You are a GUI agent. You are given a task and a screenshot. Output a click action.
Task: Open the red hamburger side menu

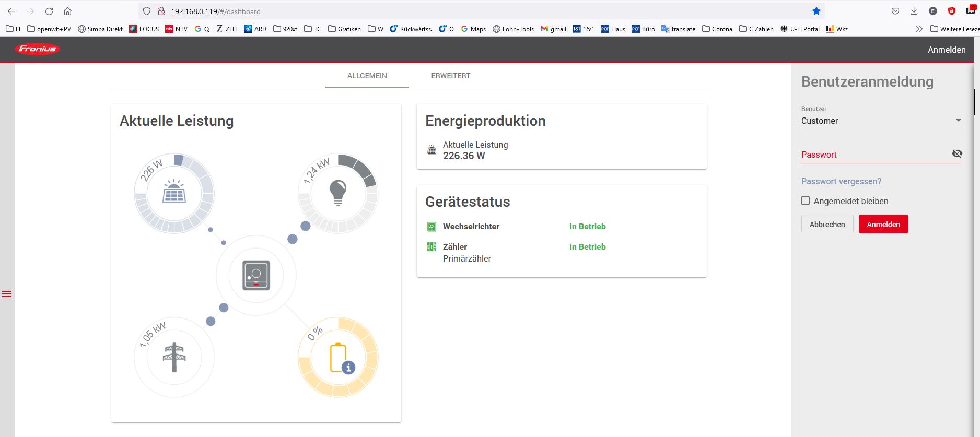point(7,294)
